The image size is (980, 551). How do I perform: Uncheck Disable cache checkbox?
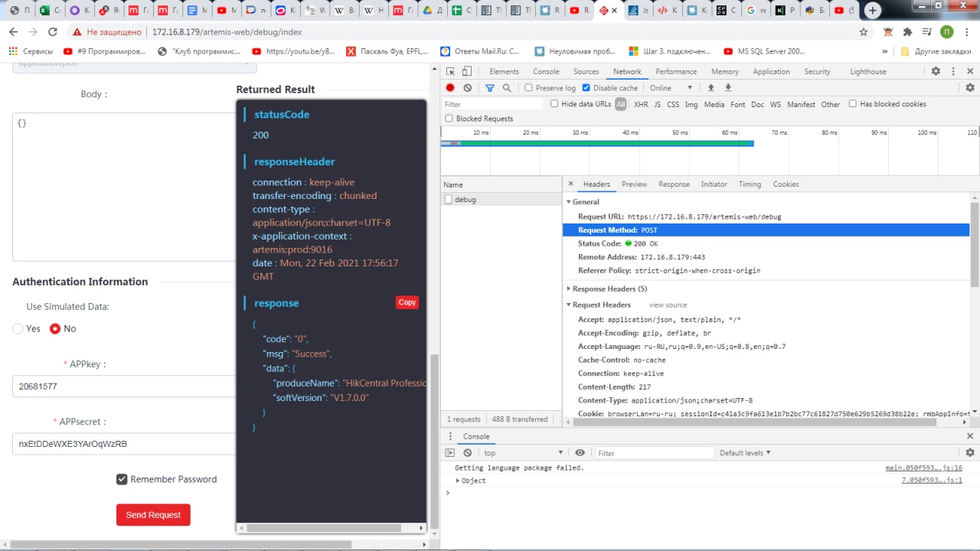[586, 88]
